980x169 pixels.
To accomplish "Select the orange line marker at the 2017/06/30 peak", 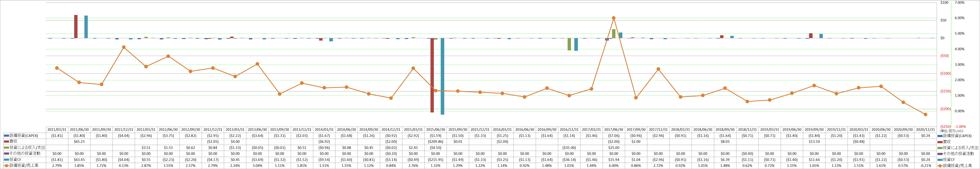I will pos(614,18).
